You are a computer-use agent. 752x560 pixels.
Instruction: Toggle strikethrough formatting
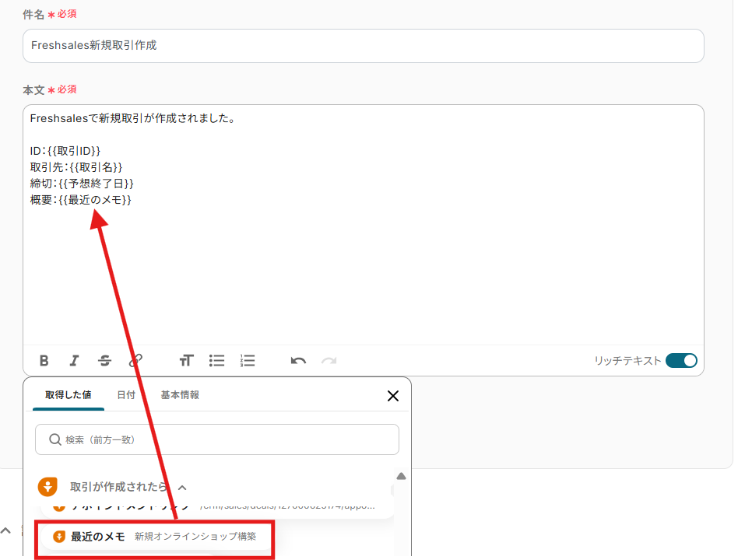(x=104, y=360)
